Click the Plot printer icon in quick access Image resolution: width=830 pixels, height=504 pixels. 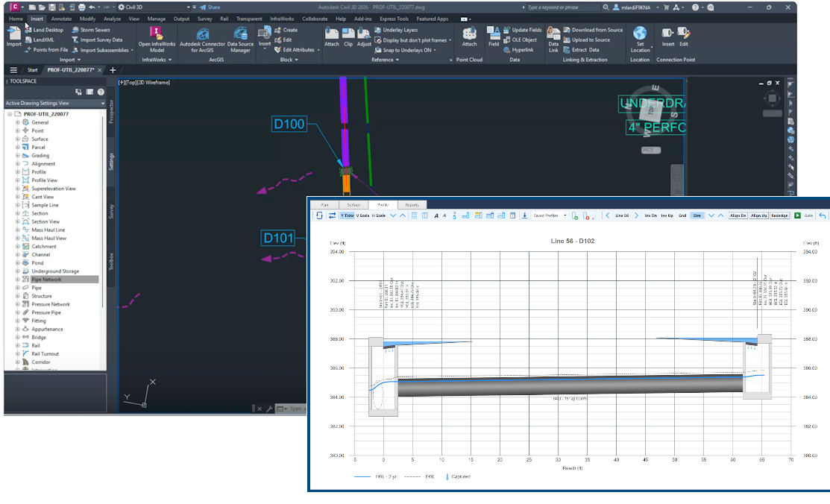(81, 7)
